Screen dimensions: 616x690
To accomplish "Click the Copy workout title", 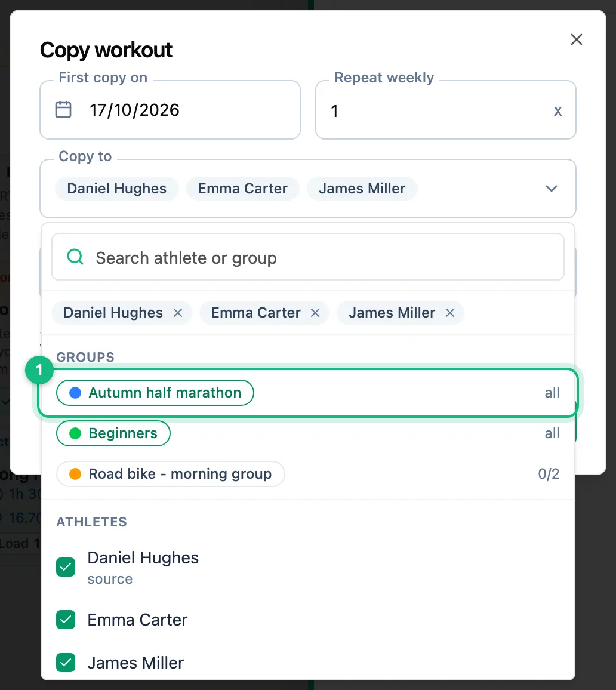I will [106, 50].
